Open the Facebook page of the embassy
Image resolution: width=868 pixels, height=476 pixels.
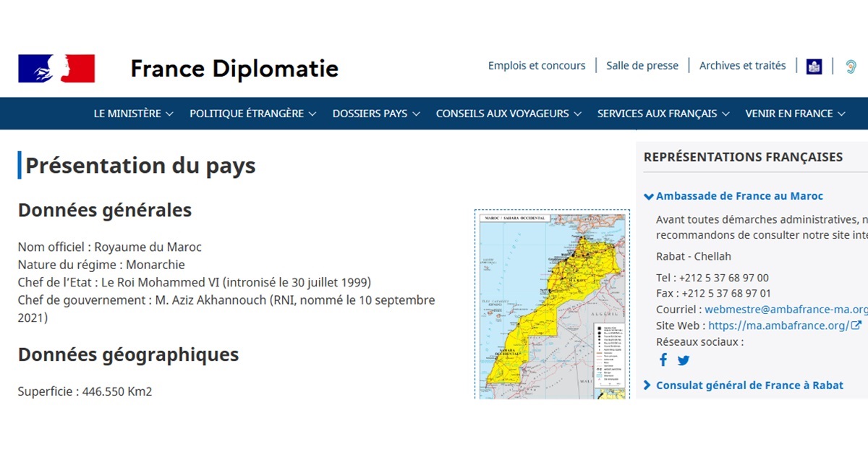663,360
